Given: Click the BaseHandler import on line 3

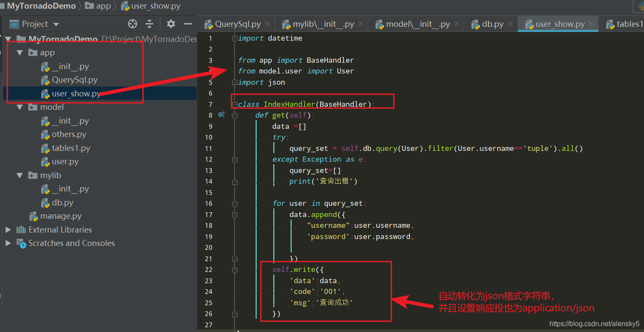Looking at the screenshot, I should (x=330, y=60).
